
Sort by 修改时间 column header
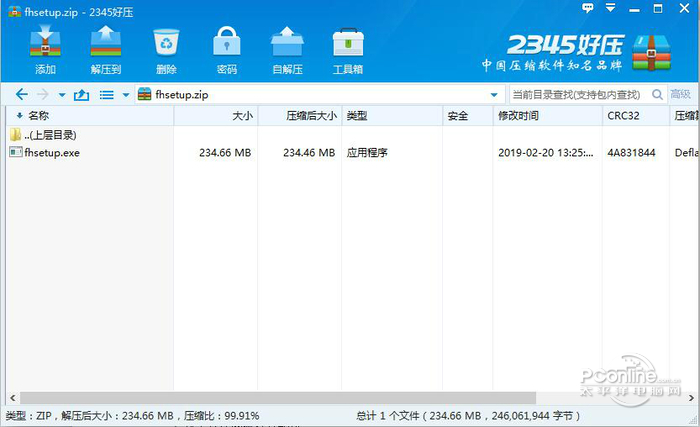point(547,116)
